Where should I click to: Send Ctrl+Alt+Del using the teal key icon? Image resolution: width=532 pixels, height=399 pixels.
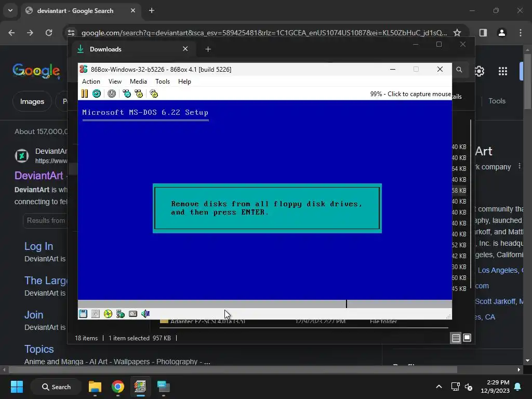[x=127, y=94]
